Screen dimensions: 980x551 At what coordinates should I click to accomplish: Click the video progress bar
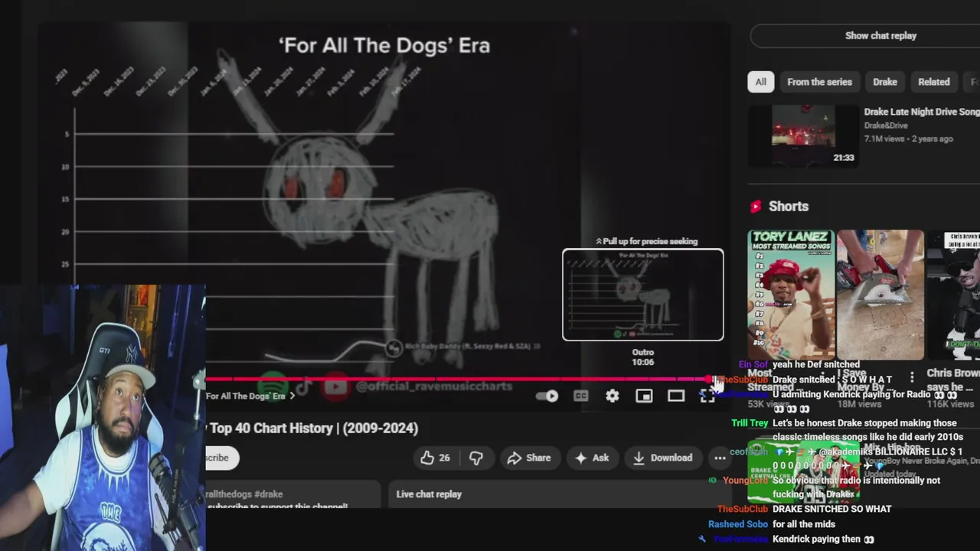459,379
